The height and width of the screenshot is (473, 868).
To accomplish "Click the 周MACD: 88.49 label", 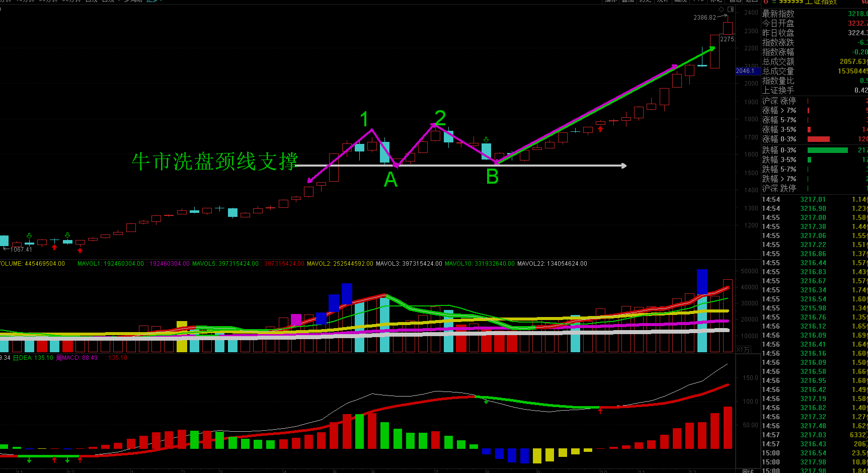I will click(76, 358).
